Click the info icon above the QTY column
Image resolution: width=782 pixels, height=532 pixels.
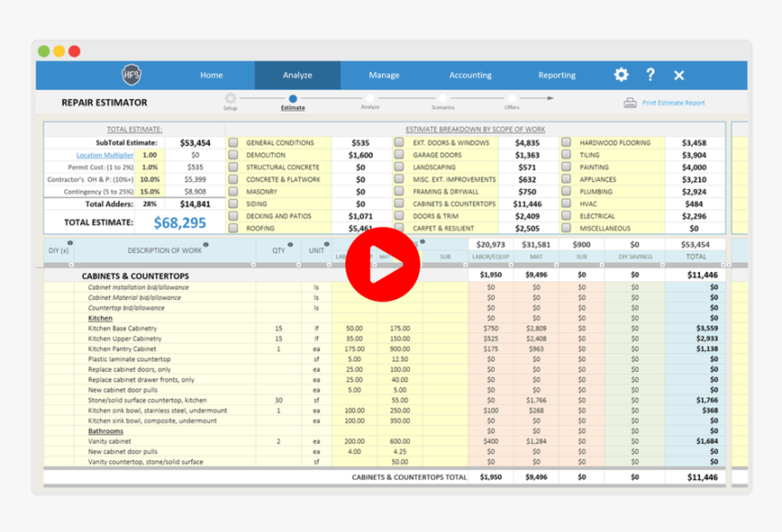click(289, 244)
